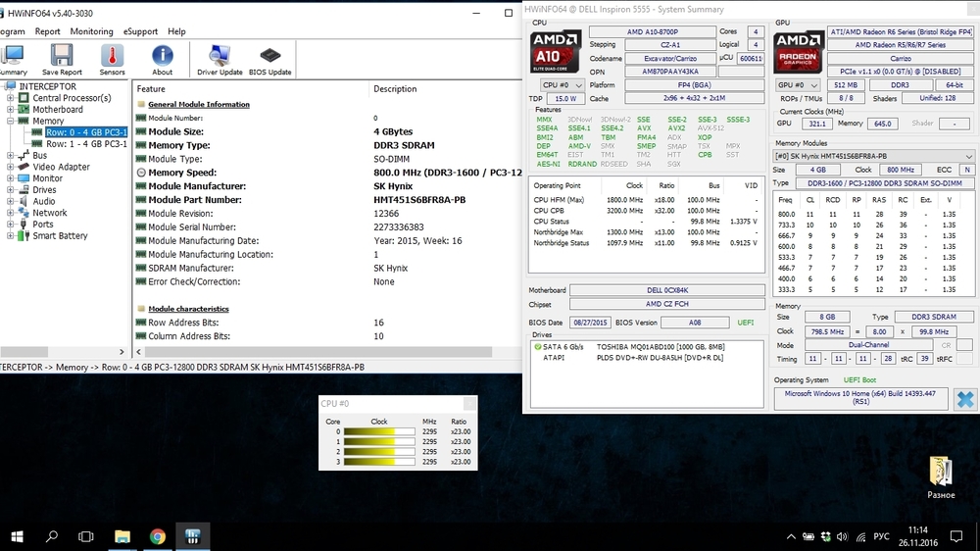Screen dimensions: 980x551
Task: Click the AMD Radeon Graphics logo
Action: pos(798,51)
